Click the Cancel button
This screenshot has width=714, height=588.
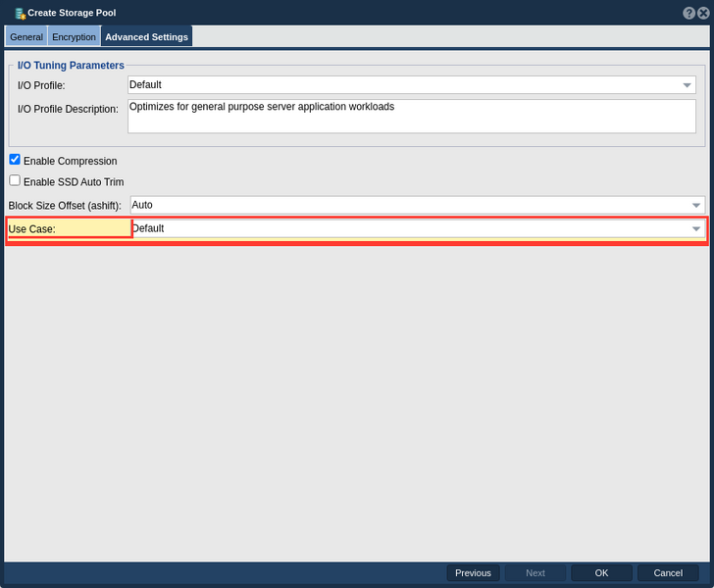tap(668, 573)
